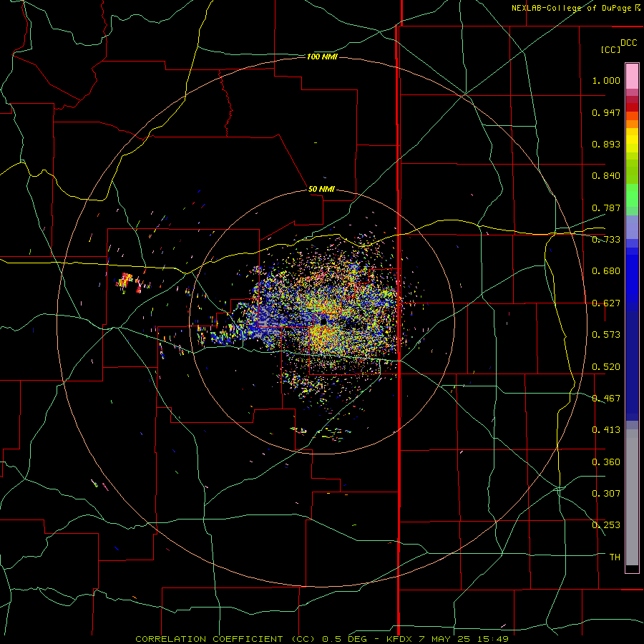Pick the lavender segment of the color bar
This screenshot has height=644, width=644.
tap(632, 227)
